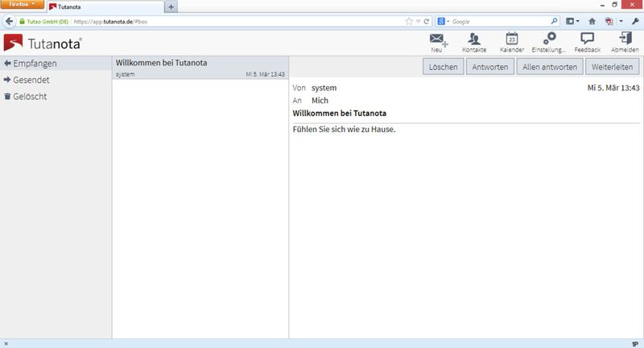The width and height of the screenshot is (644, 348).
Task: Open the Empfangen inbox folder
Action: click(x=56, y=64)
